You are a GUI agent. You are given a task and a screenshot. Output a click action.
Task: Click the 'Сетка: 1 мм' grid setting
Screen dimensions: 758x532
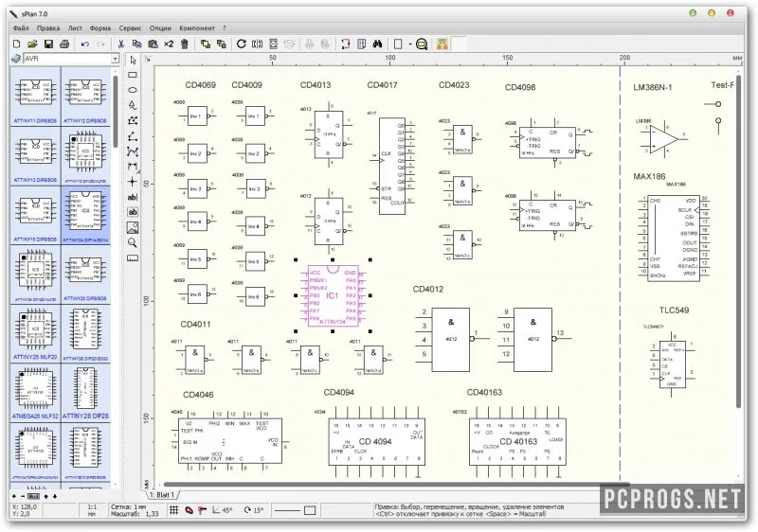[128, 506]
